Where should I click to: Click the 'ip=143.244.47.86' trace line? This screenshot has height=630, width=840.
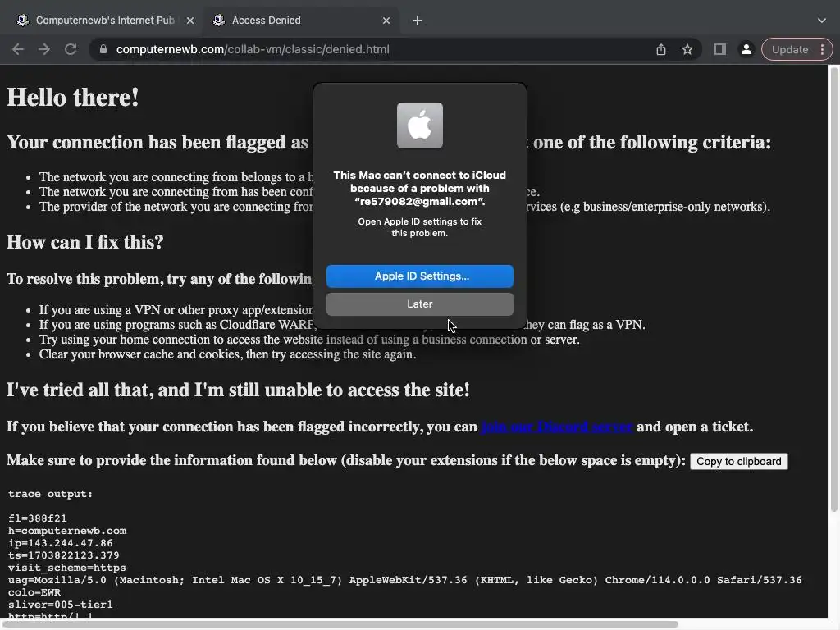[x=61, y=543]
